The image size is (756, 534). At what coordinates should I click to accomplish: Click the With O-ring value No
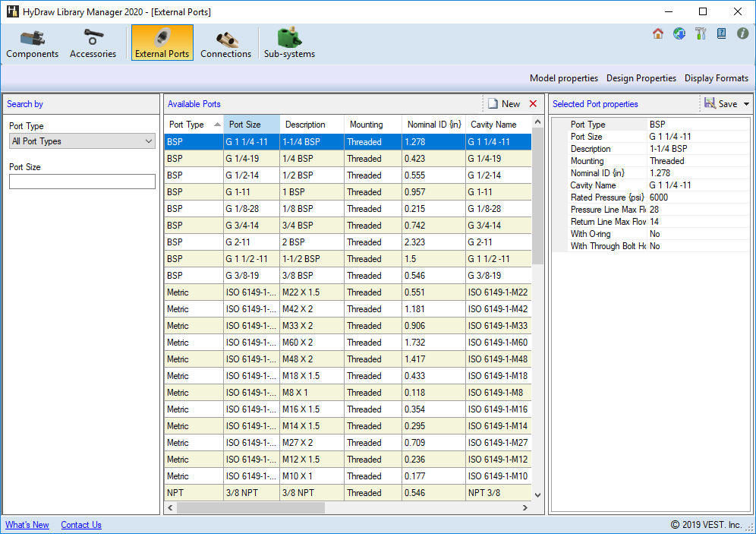698,233
